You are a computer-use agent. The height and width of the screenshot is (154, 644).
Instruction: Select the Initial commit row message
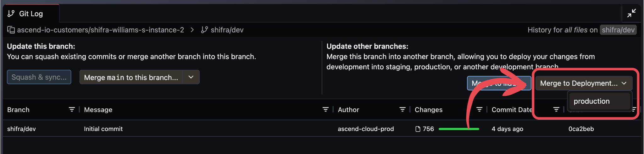pyautogui.click(x=103, y=129)
